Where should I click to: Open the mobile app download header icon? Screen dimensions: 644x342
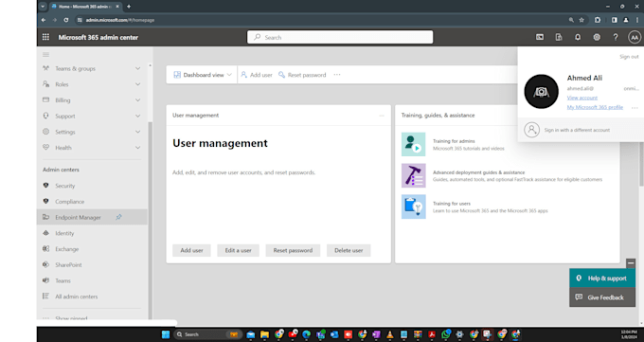559,37
